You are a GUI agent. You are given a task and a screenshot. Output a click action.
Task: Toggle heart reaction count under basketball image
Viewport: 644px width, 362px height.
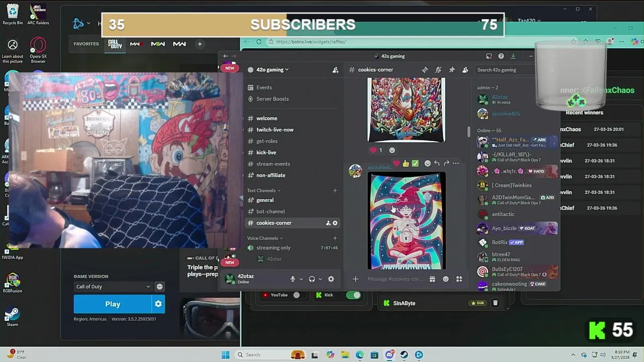click(x=376, y=150)
